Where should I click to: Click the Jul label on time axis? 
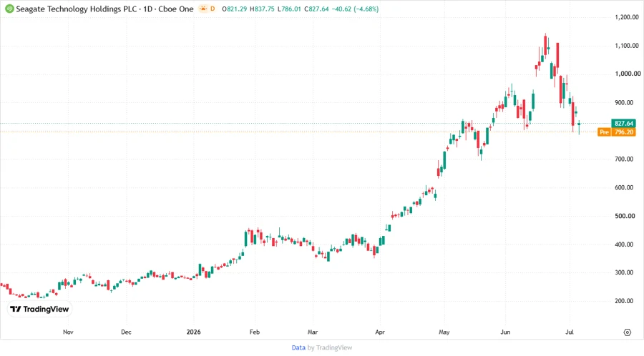point(570,332)
